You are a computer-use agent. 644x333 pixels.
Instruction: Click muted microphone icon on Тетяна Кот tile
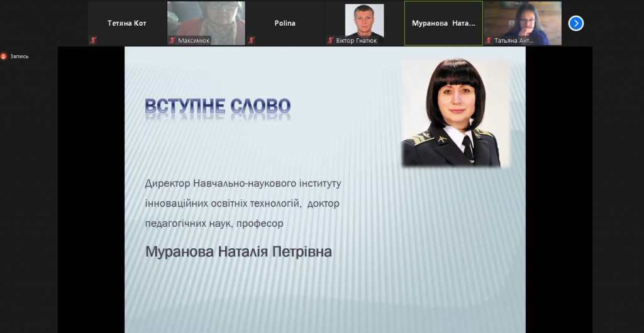(93, 40)
